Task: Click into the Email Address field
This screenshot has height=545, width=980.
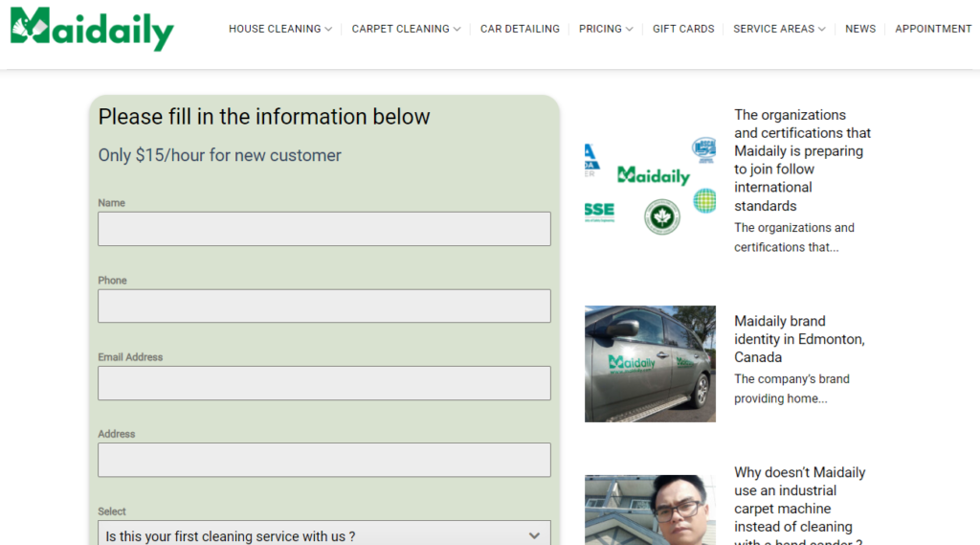Action: (324, 383)
